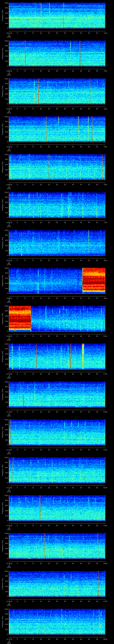Click the 9:10:00 start time label
This screenshot has width=114, height=644.
9,374
